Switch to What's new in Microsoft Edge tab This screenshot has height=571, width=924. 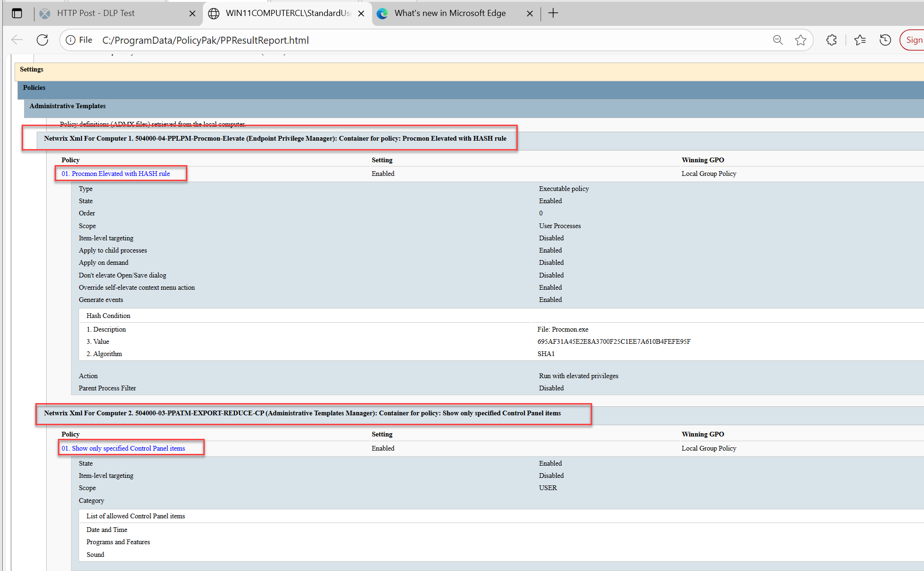450,13
